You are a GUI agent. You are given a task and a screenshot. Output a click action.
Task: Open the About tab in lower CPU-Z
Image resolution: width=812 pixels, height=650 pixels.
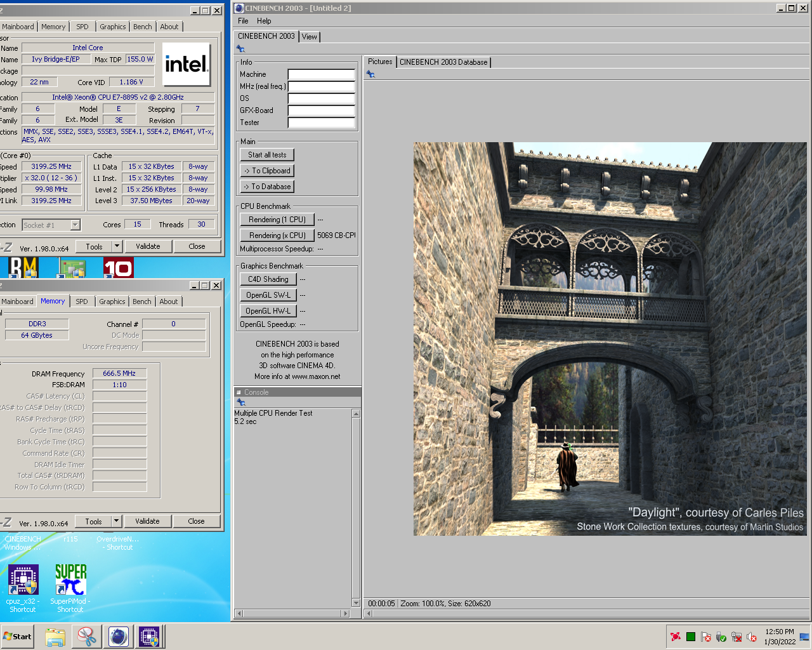click(x=169, y=302)
